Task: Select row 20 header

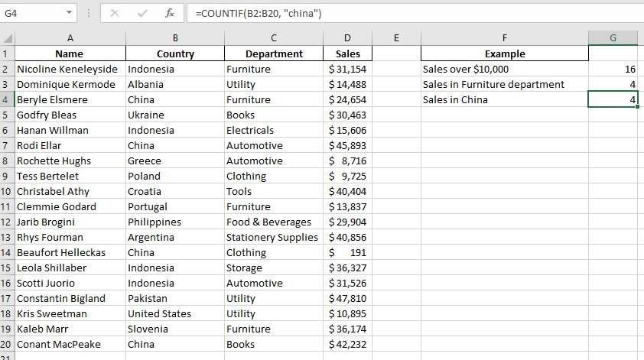Action: pos(7,344)
